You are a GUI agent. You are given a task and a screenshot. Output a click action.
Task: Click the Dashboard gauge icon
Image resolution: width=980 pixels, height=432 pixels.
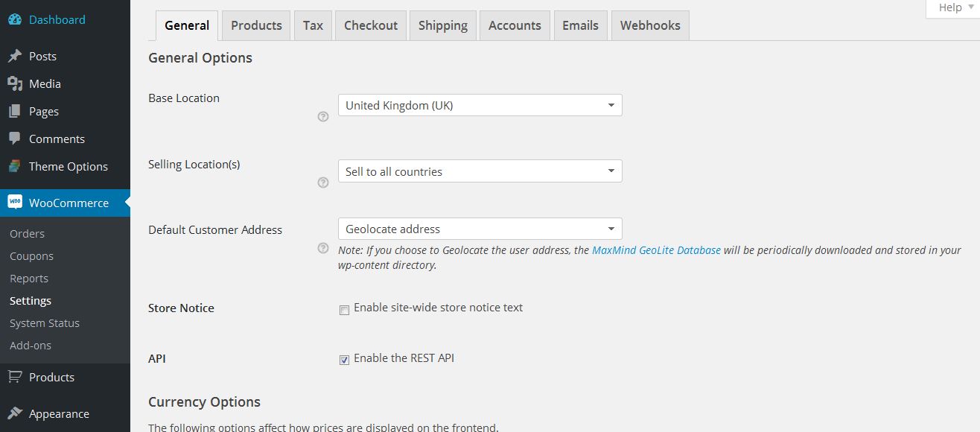coord(15,20)
